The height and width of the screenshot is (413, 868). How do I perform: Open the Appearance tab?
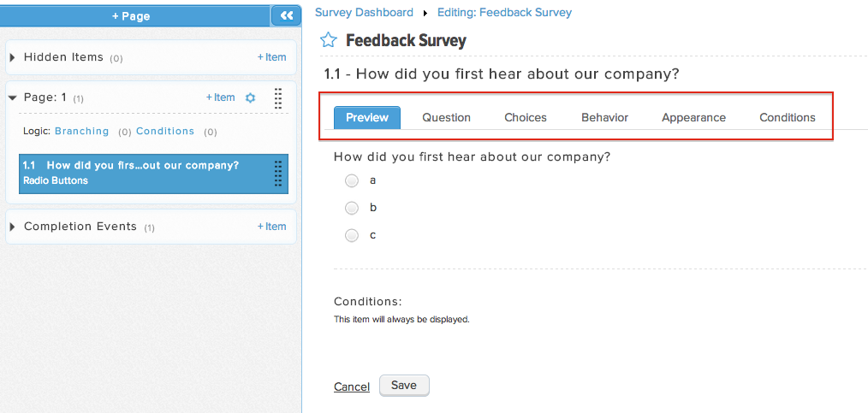(693, 118)
